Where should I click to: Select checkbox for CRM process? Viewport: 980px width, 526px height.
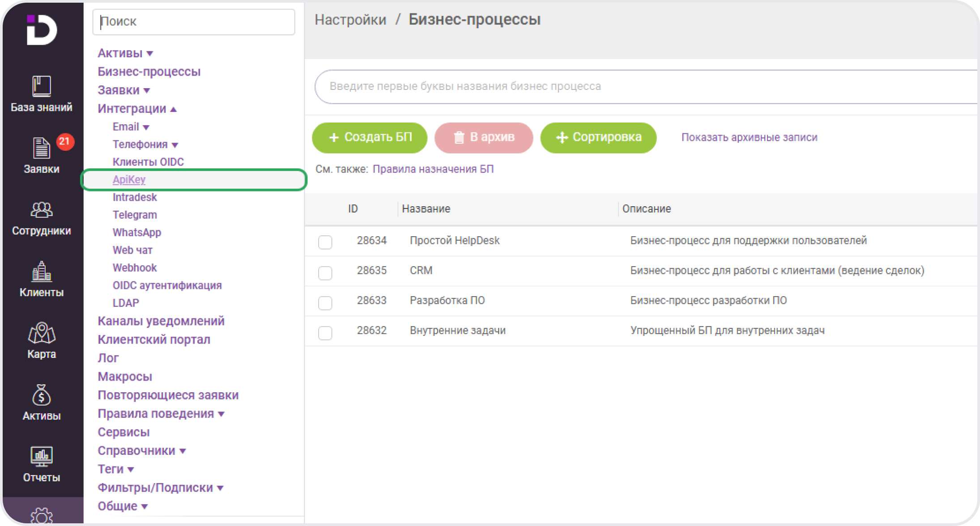click(x=325, y=272)
